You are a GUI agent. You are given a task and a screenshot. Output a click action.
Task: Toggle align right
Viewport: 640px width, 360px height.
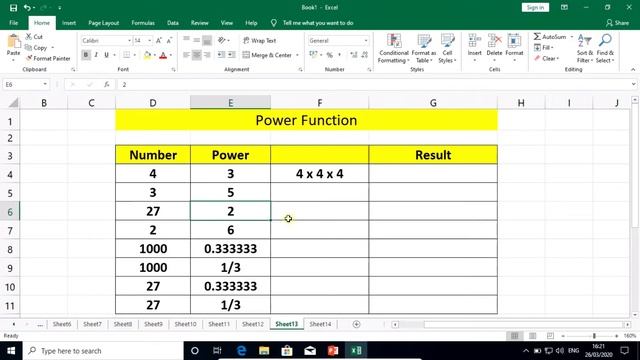tap(207, 55)
